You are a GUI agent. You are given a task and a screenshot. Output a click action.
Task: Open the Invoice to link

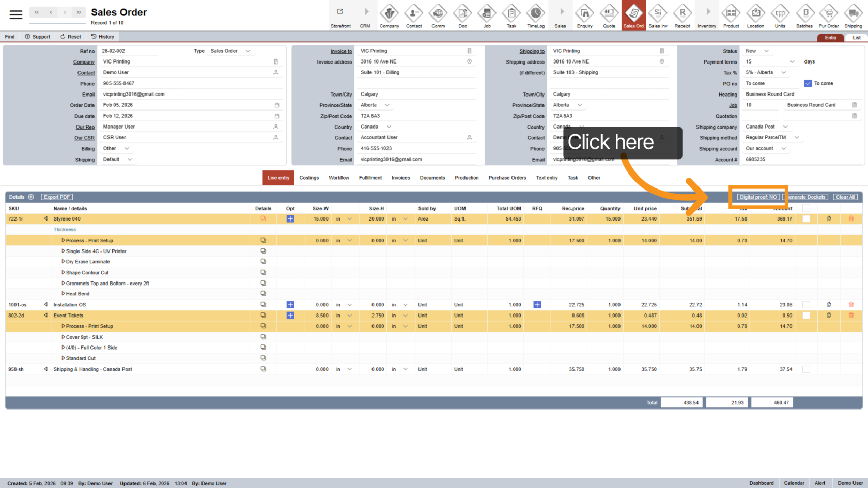click(341, 51)
